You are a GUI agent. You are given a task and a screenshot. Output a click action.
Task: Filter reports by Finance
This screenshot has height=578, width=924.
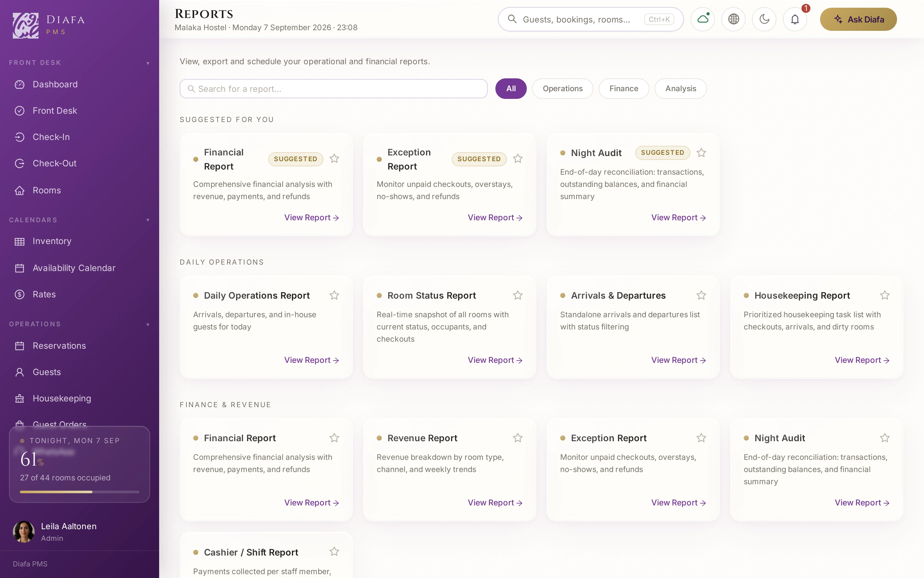623,89
